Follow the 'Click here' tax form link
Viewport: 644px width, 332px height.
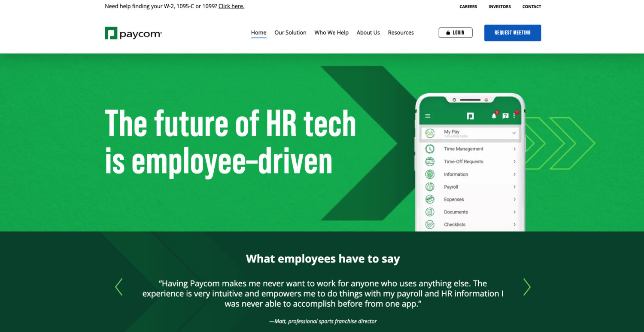tap(231, 6)
